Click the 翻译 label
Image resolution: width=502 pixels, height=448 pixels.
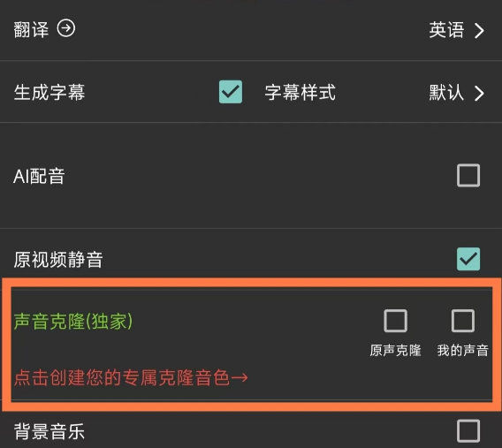click(x=31, y=30)
